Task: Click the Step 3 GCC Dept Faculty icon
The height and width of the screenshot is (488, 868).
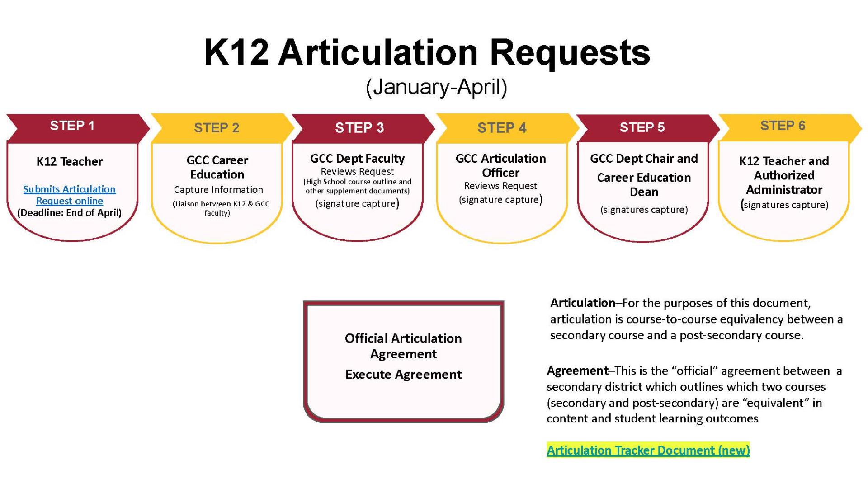Action: point(360,179)
